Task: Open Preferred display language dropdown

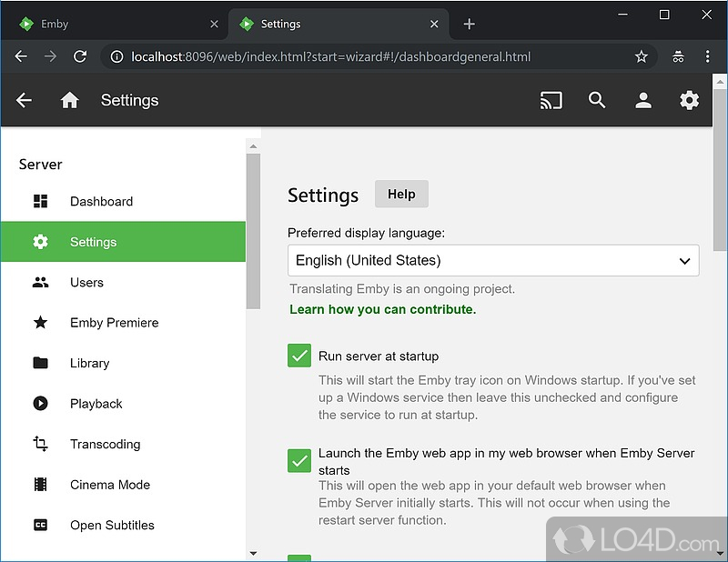Action: [x=493, y=260]
